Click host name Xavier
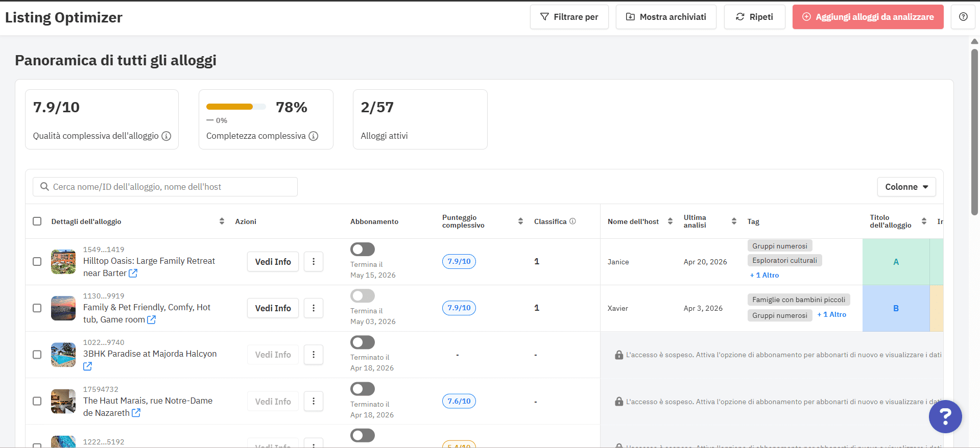980x448 pixels. (x=617, y=308)
